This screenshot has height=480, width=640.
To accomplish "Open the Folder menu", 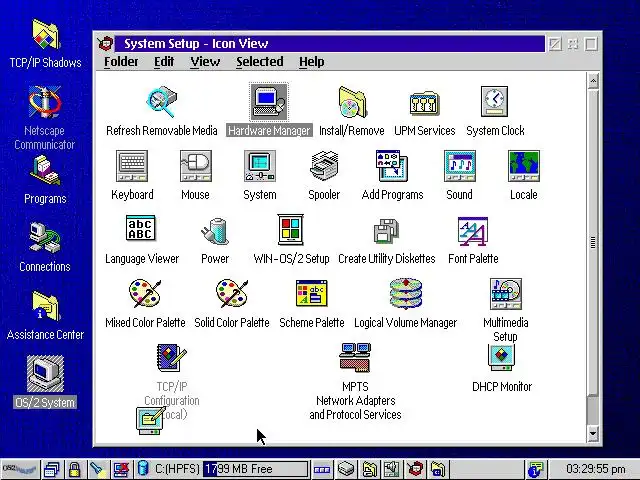I will tap(121, 62).
